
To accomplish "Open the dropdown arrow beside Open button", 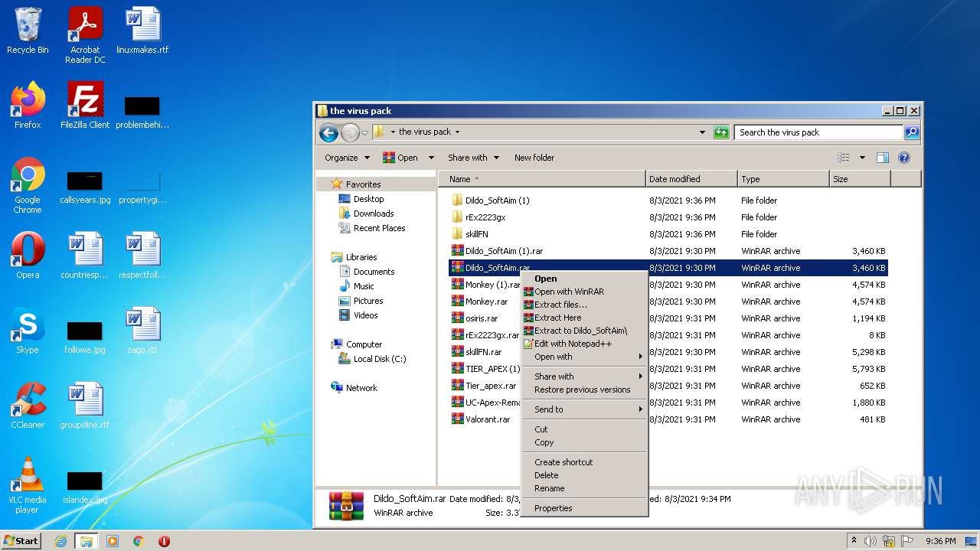I will click(x=431, y=158).
